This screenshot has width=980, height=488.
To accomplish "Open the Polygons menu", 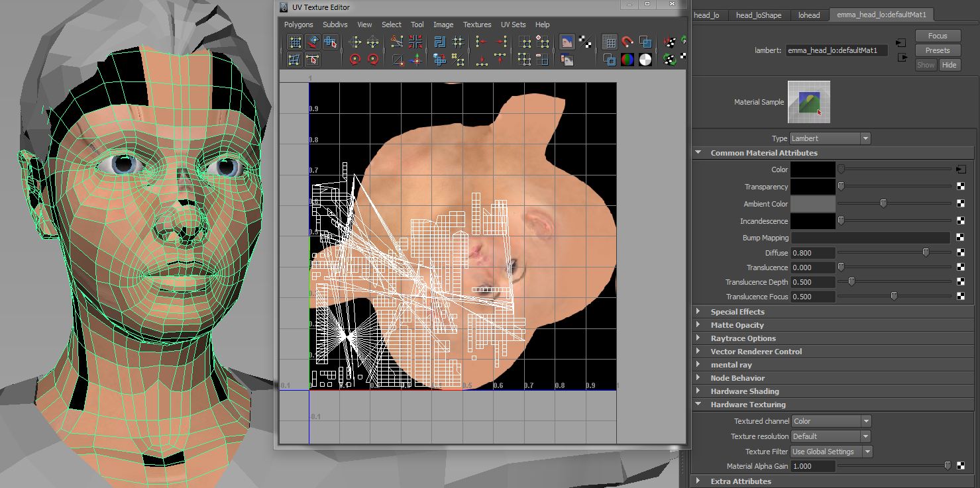I will [x=298, y=24].
